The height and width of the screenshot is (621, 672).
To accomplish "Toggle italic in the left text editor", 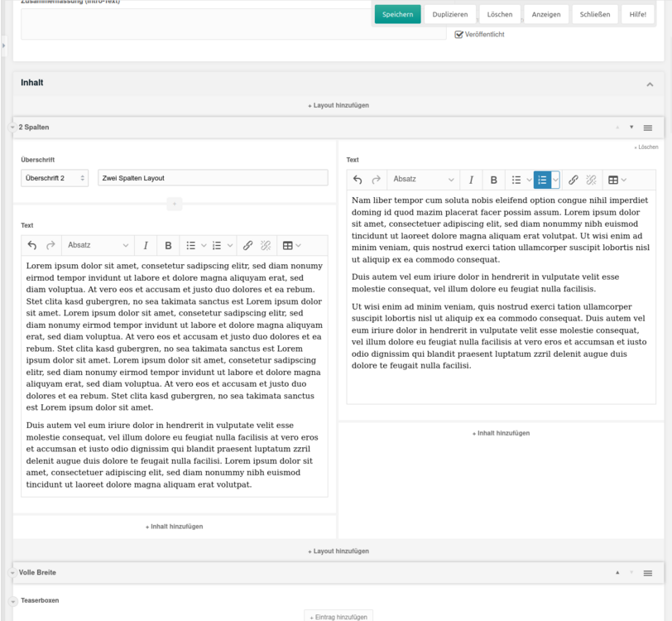I will click(x=146, y=245).
